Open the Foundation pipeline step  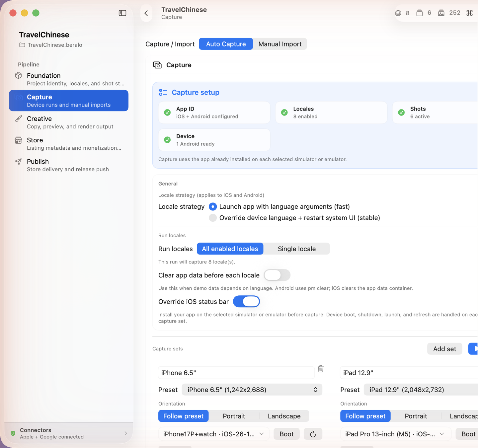69,79
